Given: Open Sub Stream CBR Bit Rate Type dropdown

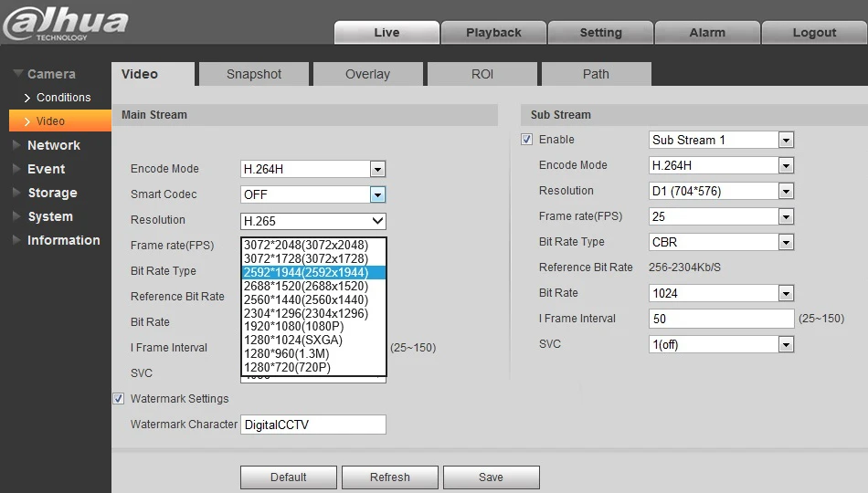Looking at the screenshot, I should [x=721, y=242].
